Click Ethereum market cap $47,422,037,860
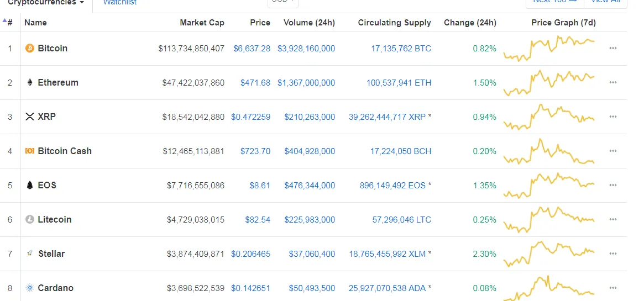 (193, 82)
